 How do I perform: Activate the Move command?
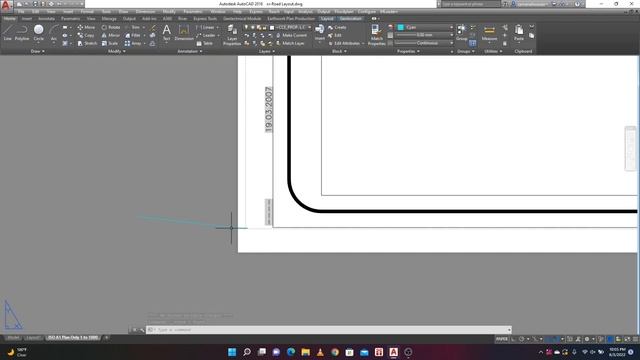click(87, 27)
